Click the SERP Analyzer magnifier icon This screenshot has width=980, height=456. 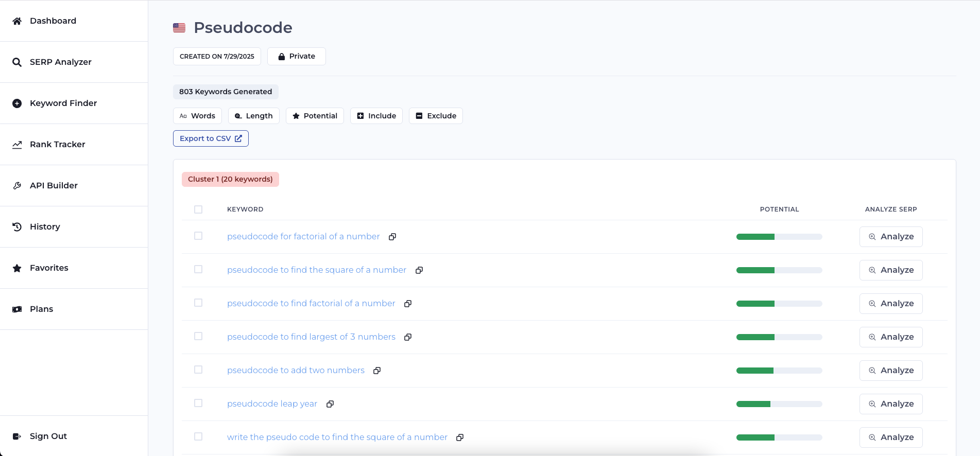pos(17,62)
